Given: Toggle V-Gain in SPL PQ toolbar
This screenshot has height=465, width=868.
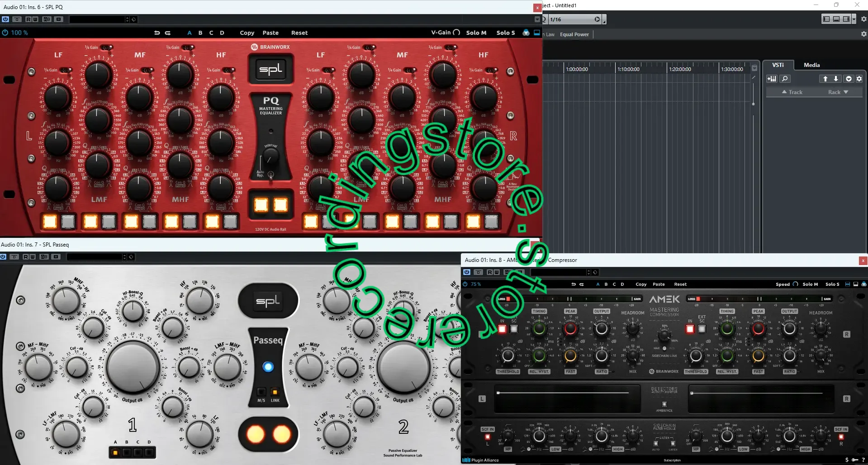Looking at the screenshot, I should [446, 32].
